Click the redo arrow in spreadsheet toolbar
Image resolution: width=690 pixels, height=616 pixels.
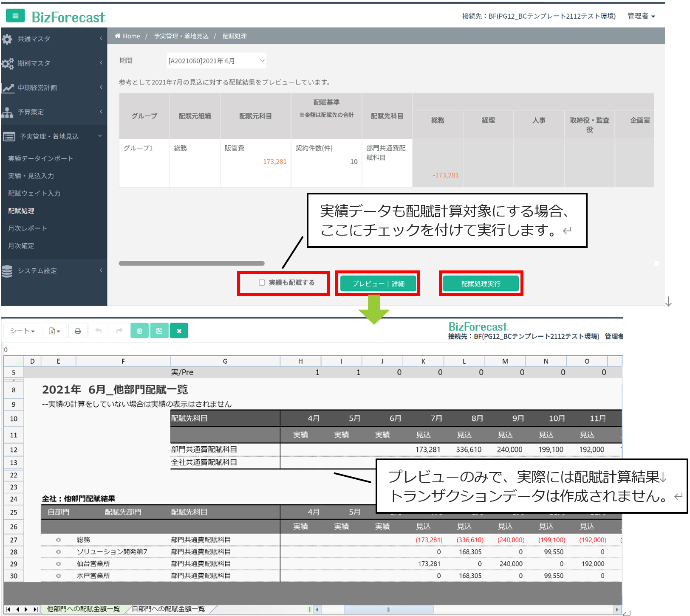(119, 331)
